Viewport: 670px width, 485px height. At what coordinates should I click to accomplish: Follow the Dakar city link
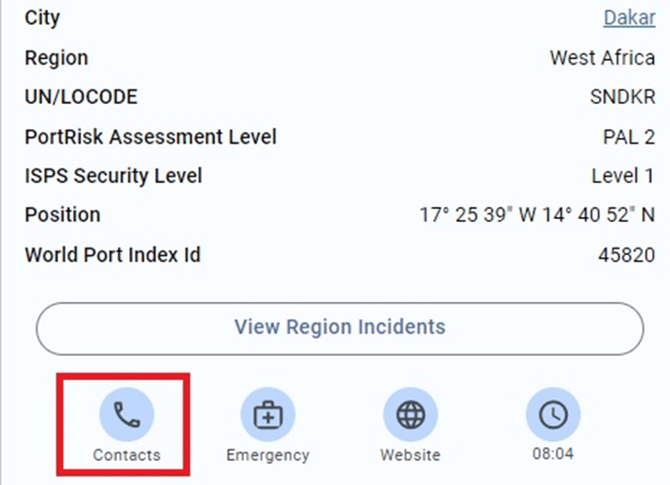(x=629, y=19)
